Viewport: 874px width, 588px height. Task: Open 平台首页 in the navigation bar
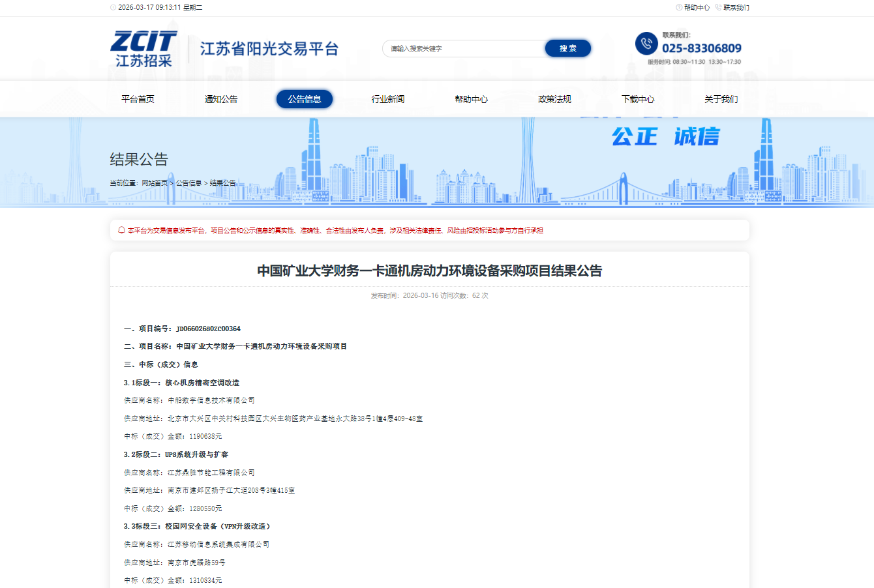(x=138, y=99)
